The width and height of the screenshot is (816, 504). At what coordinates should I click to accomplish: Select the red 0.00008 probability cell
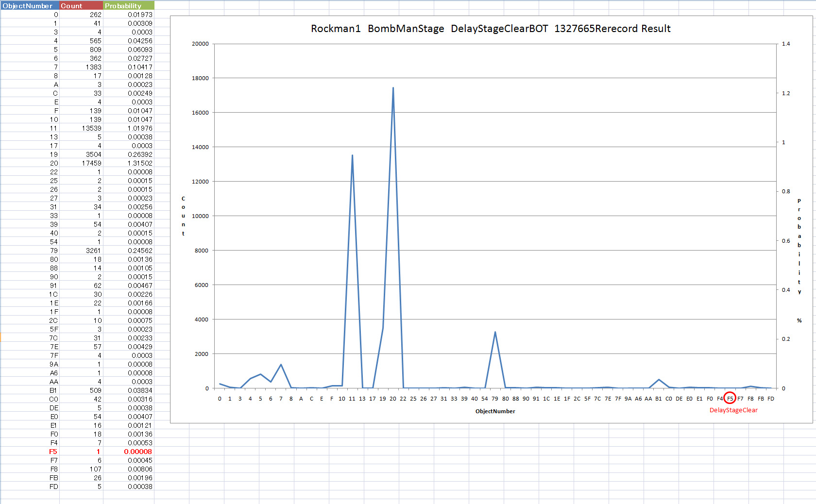tap(129, 452)
